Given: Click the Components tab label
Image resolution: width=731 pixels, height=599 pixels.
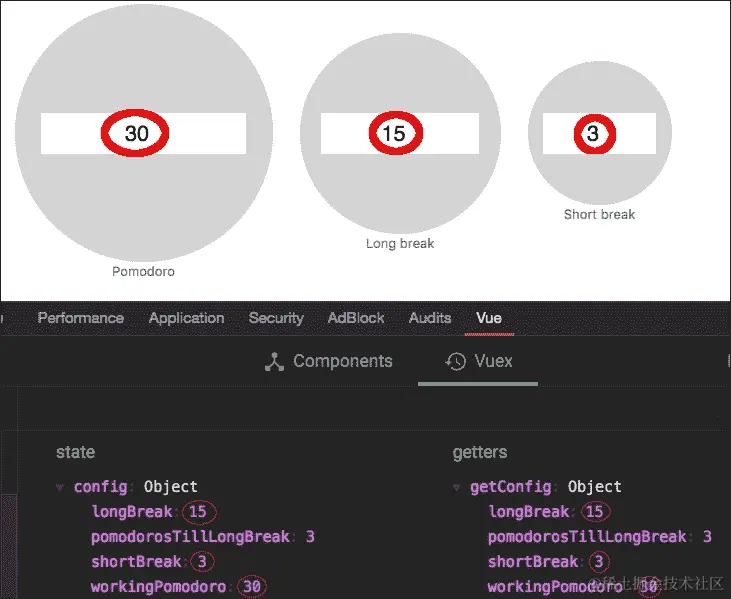Looking at the screenshot, I should coord(343,361).
